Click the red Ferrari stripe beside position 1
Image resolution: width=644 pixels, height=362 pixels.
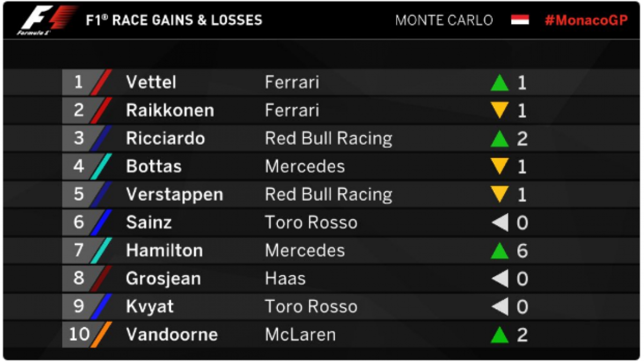tap(101, 83)
